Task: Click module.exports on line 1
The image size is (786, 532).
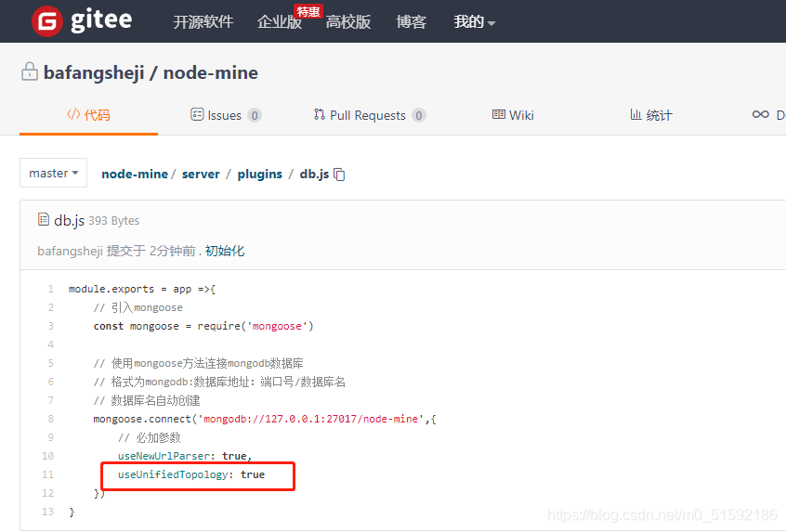Action: click(111, 289)
